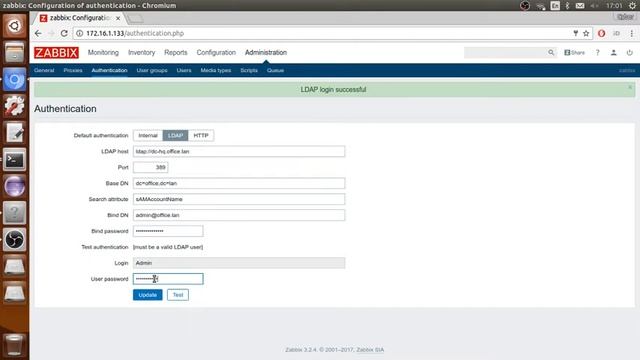Click the sign out power icon

click(x=629, y=53)
